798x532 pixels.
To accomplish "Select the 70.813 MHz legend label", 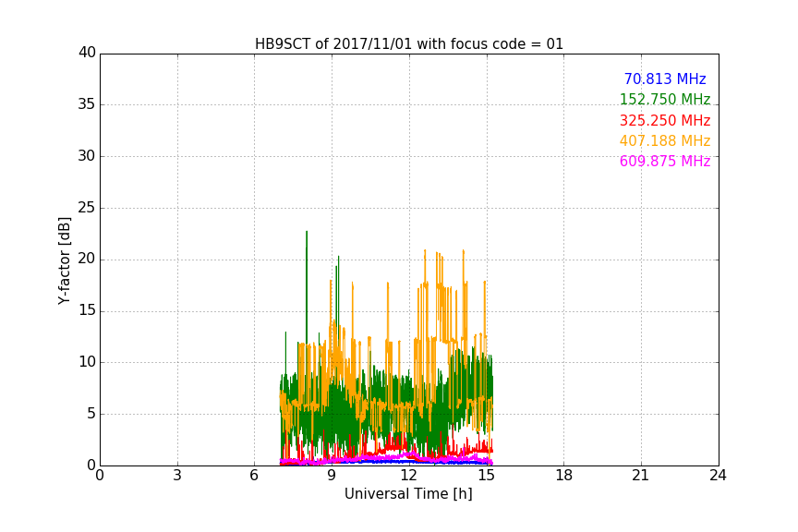I will (665, 79).
